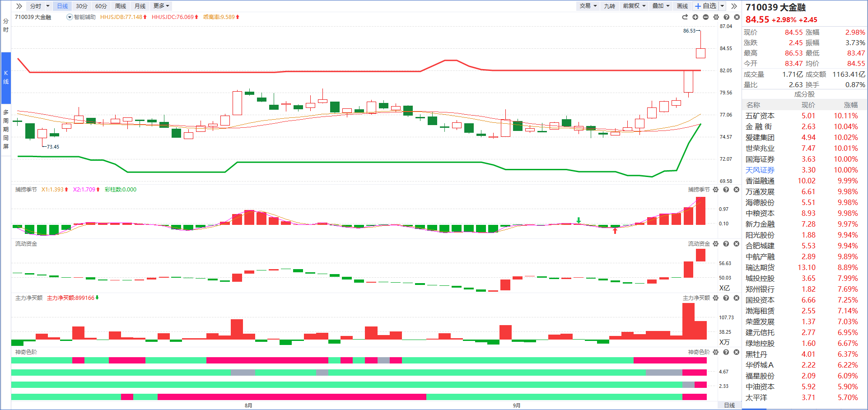The image size is (868, 410).
Task: Sort constituent list by 名称 column
Action: [753, 105]
